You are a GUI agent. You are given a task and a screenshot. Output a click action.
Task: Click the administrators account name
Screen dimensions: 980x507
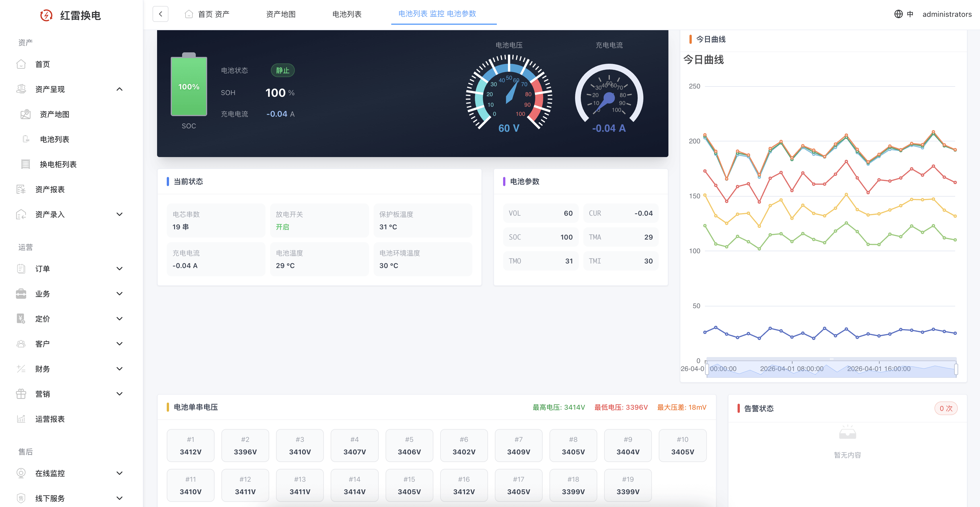click(x=946, y=14)
